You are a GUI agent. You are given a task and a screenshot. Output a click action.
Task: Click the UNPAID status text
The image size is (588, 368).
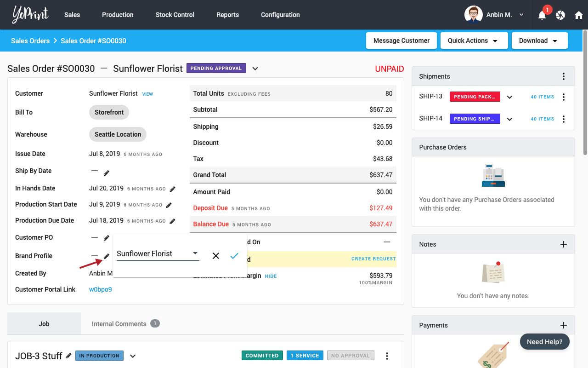pyautogui.click(x=390, y=69)
